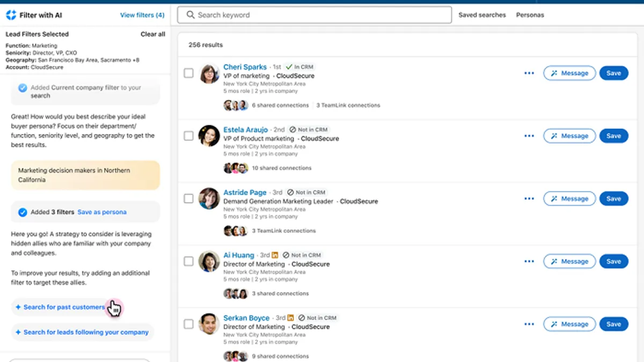Save Cheri Sparks as a lead
The height and width of the screenshot is (362, 644).
pos(613,73)
